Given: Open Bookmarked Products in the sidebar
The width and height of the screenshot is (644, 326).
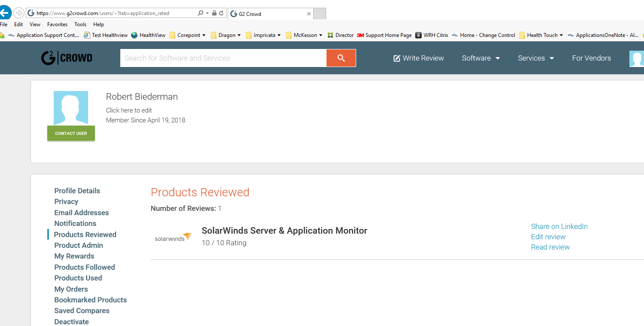Looking at the screenshot, I should point(91,300).
